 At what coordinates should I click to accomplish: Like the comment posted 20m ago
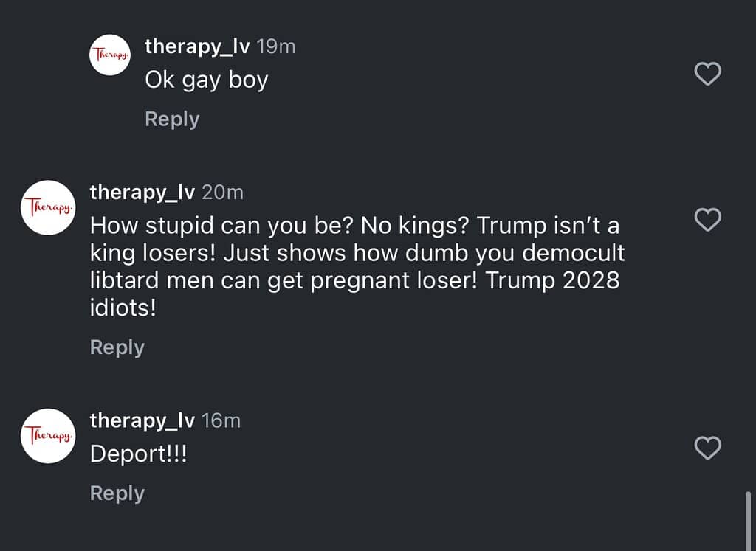click(x=708, y=220)
